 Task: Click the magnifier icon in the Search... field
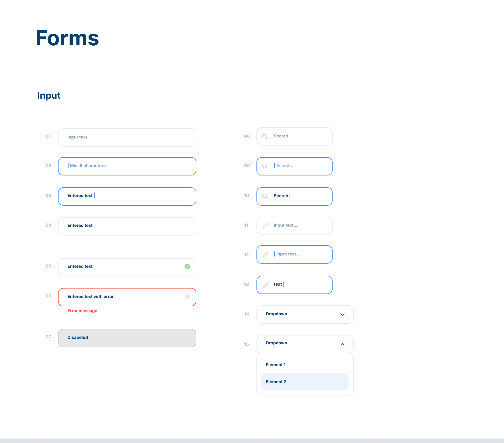tap(265, 166)
